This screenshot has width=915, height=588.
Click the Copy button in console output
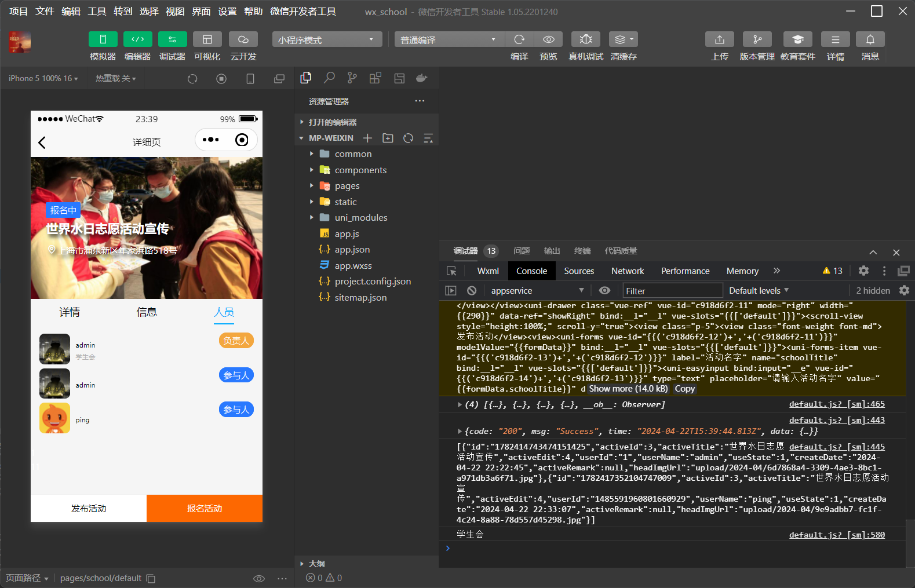[x=684, y=389]
